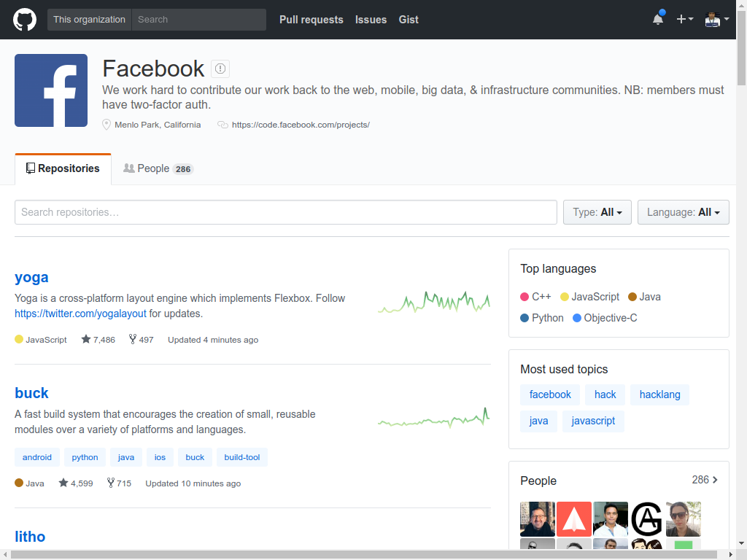Viewport: 747px width, 560px height.
Task: Expand the Type: All dropdown
Action: (x=597, y=212)
